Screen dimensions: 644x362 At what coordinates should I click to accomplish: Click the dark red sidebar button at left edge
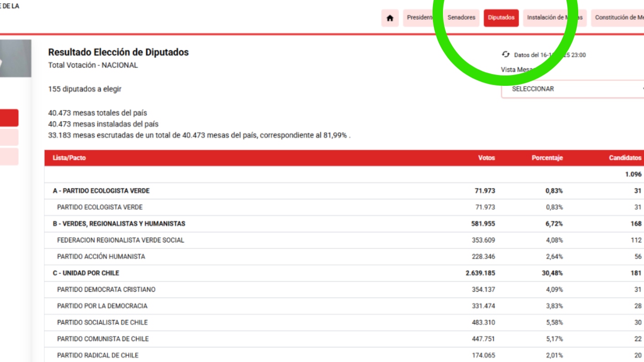click(x=9, y=118)
